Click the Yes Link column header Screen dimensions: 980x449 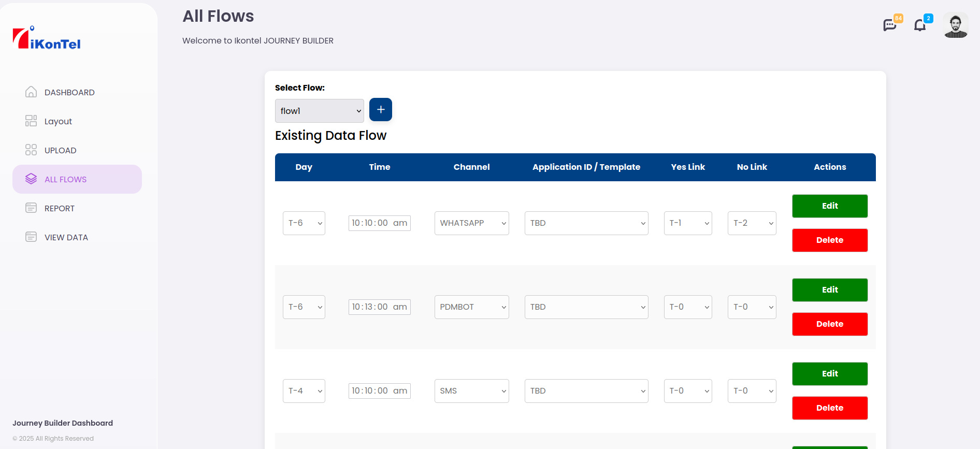click(688, 167)
